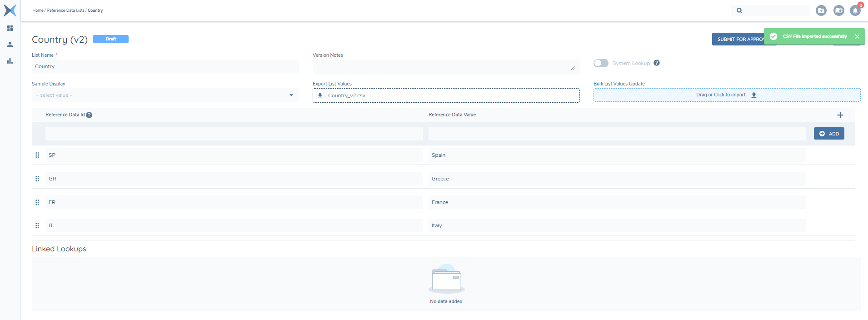
Task: Open the bar chart reports sidebar icon
Action: (10, 61)
